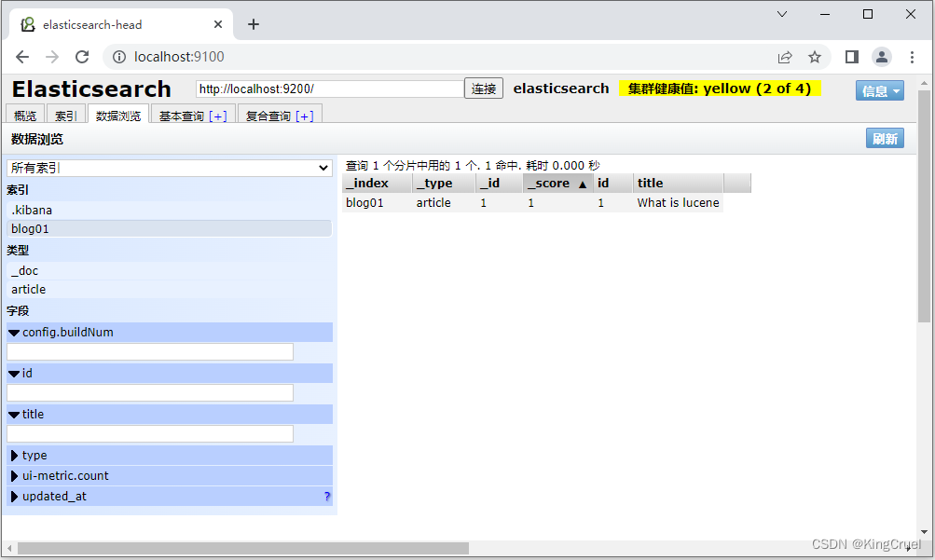Click the elasticsearch-head tab favicon
The height and width of the screenshot is (560, 935).
click(x=27, y=24)
